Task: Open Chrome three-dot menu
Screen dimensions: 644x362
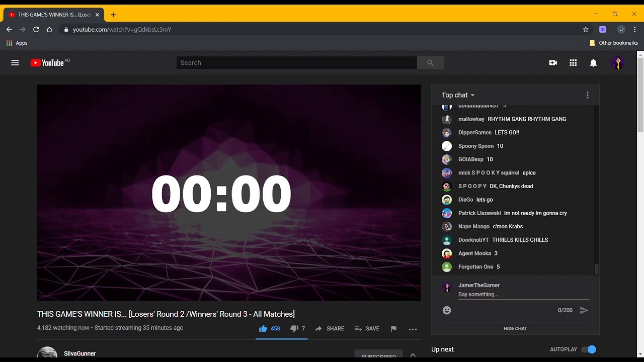Action: (635, 30)
